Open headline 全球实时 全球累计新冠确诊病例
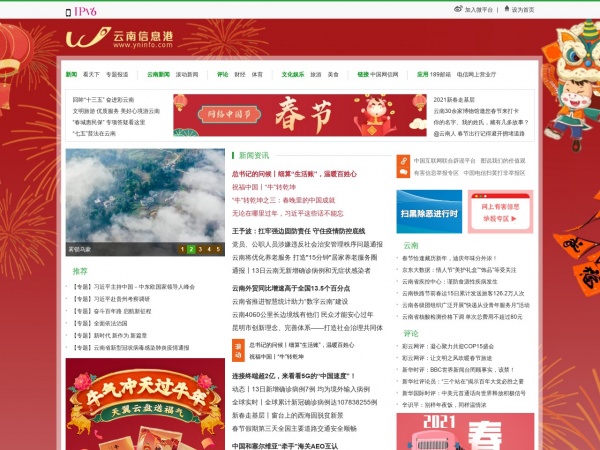 coord(305,402)
